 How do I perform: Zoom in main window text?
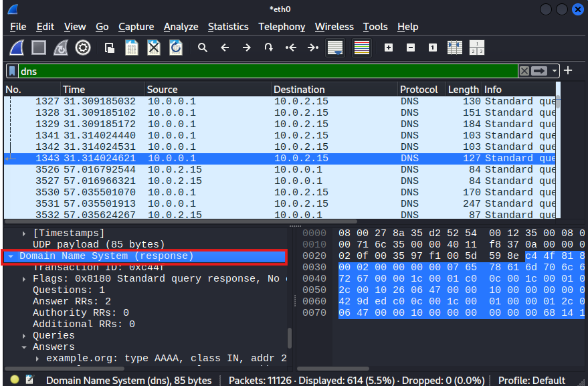[389, 47]
